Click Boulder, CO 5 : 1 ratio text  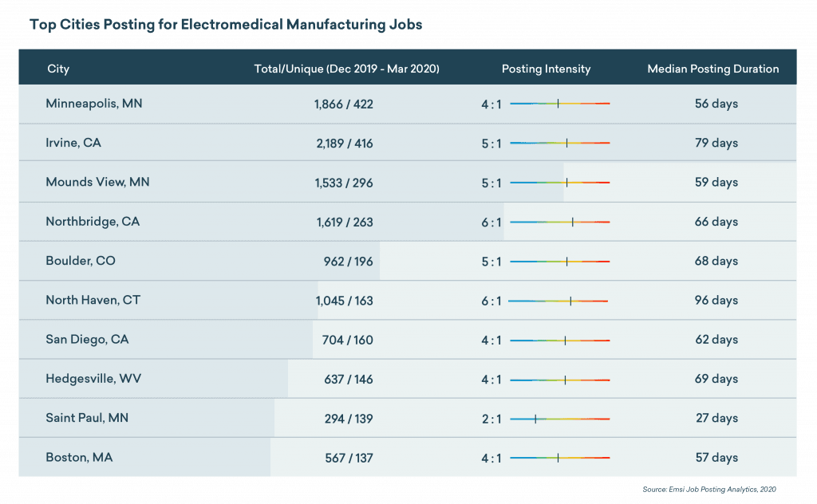click(491, 262)
